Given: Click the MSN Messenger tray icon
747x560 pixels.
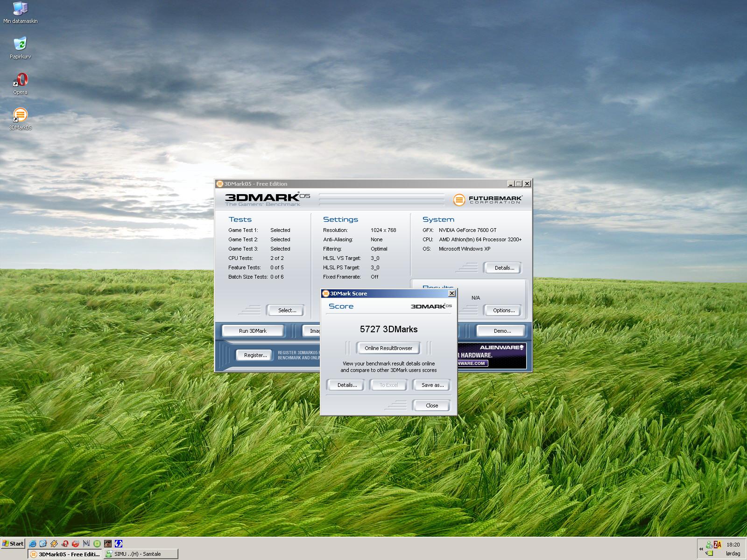Looking at the screenshot, I should 709,545.
